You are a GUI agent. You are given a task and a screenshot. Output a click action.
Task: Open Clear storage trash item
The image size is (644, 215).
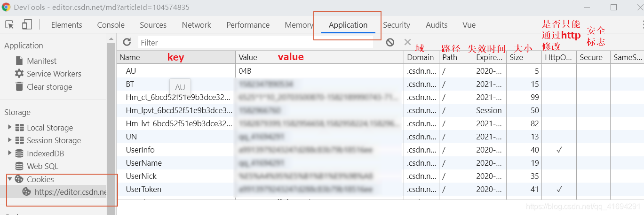[49, 87]
